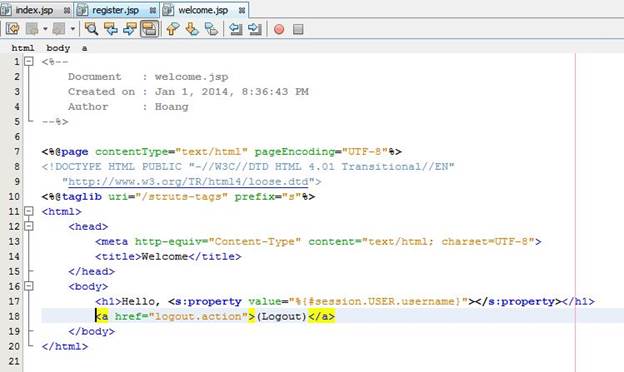
Task: Collapse the html fold at line 11
Action: point(29,211)
